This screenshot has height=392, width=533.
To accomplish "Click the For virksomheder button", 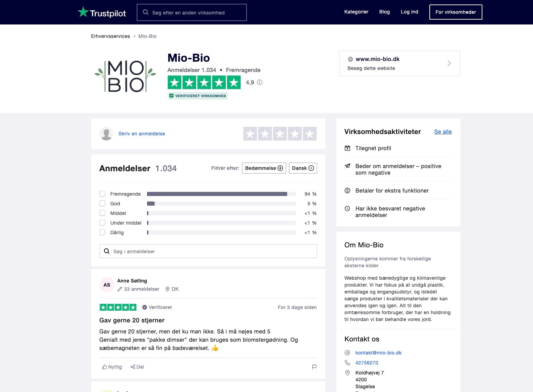I will pos(456,12).
